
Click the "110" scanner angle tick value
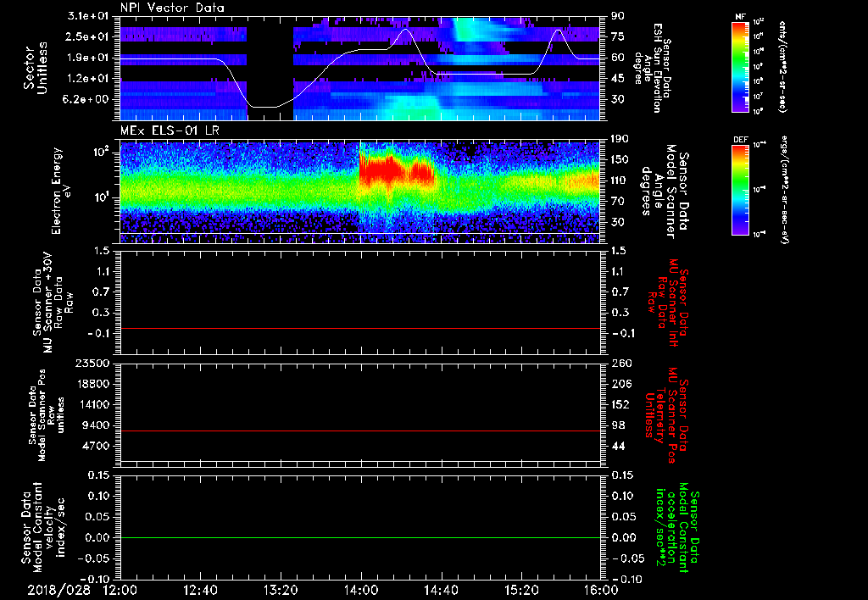pos(620,181)
